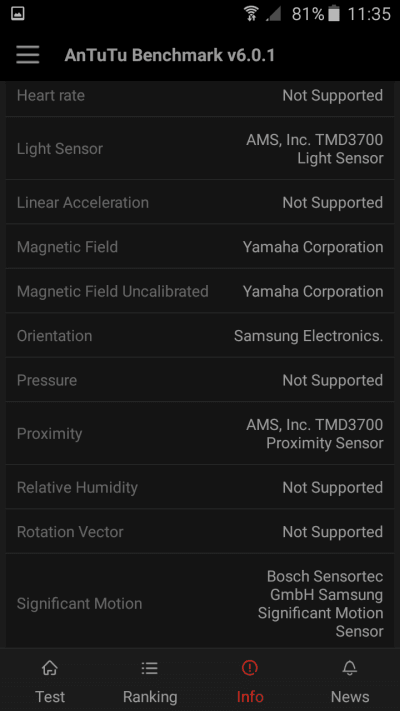Switch to the News tab label

pos(350,696)
